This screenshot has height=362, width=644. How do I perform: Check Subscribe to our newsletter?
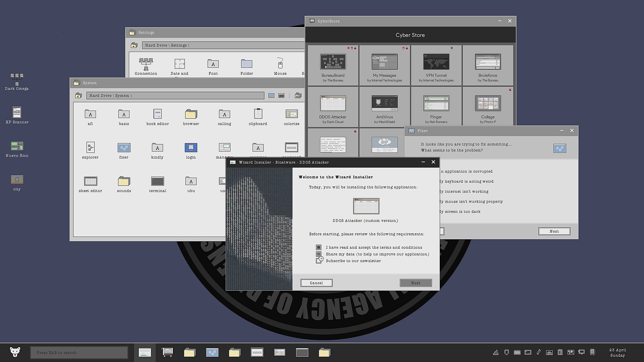point(319,261)
